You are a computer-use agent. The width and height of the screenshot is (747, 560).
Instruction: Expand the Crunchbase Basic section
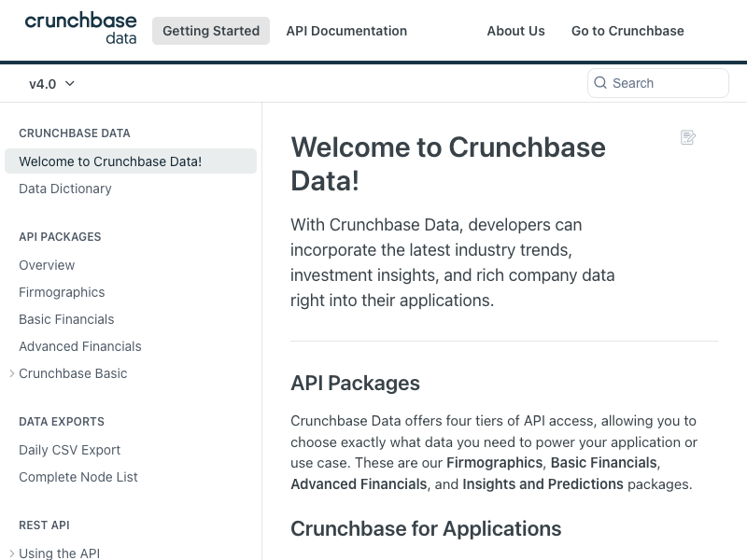click(x=12, y=374)
